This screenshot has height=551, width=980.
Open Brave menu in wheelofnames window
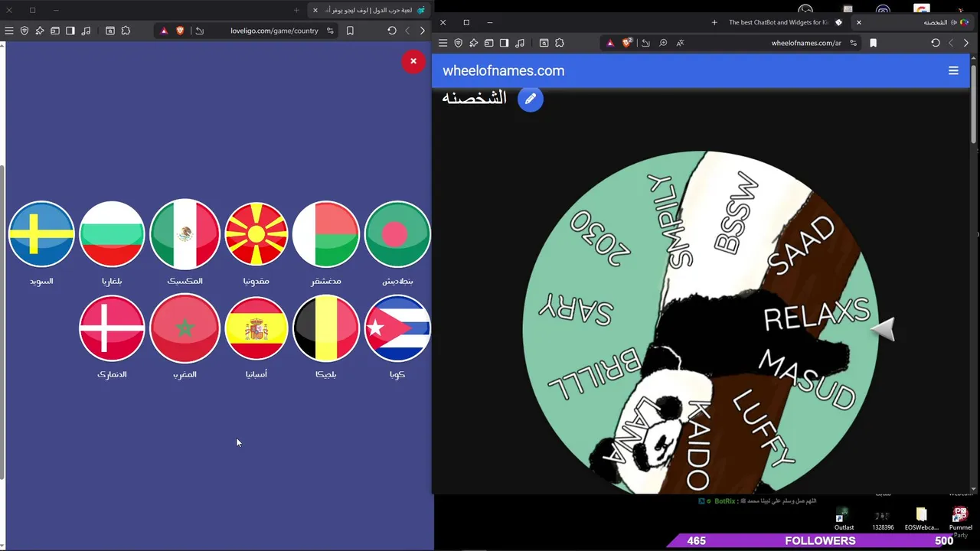pos(443,43)
